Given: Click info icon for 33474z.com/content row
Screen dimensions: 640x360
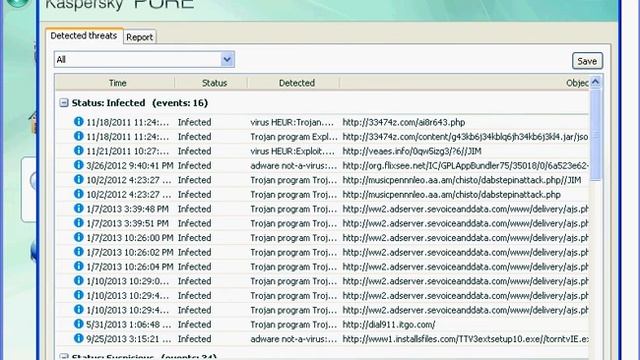Looking at the screenshot, I should tap(78, 136).
